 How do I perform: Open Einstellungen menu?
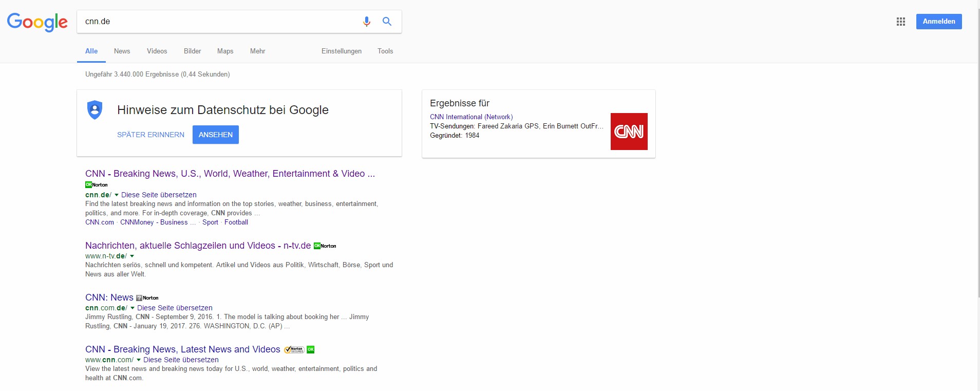tap(341, 51)
